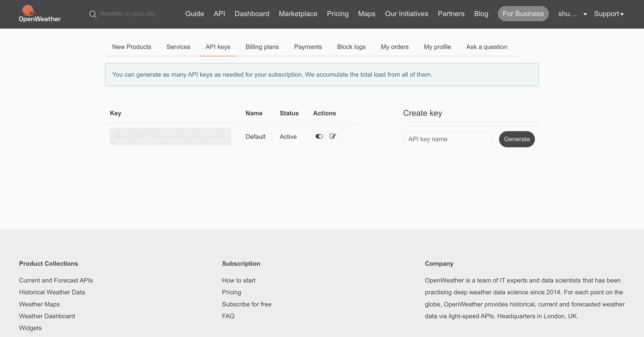Select the blurred API key value
The width and height of the screenshot is (644, 337).
(x=170, y=136)
